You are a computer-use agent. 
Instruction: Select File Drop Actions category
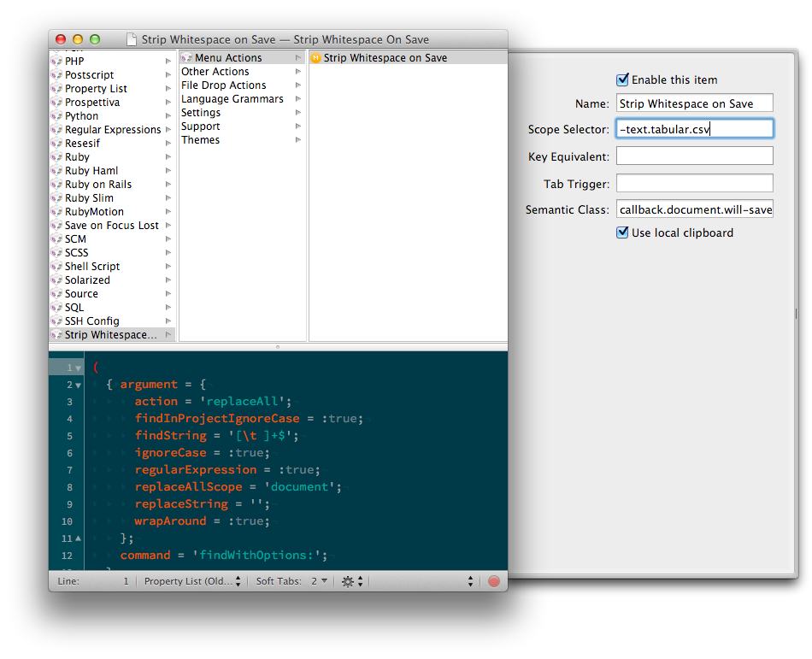(x=243, y=85)
